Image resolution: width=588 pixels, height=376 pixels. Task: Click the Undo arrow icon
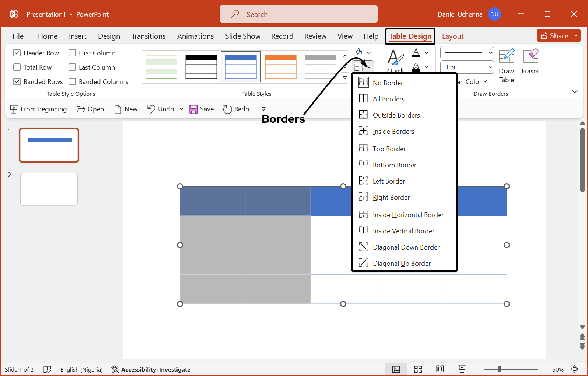151,109
